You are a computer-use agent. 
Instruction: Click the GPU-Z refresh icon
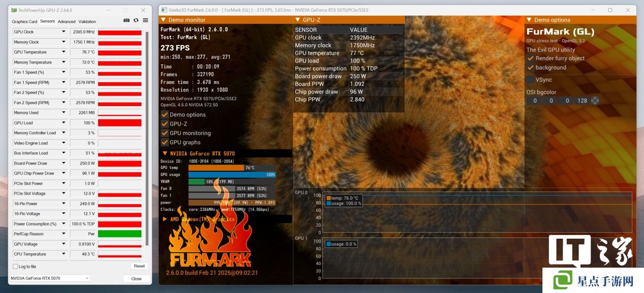tap(136, 20)
